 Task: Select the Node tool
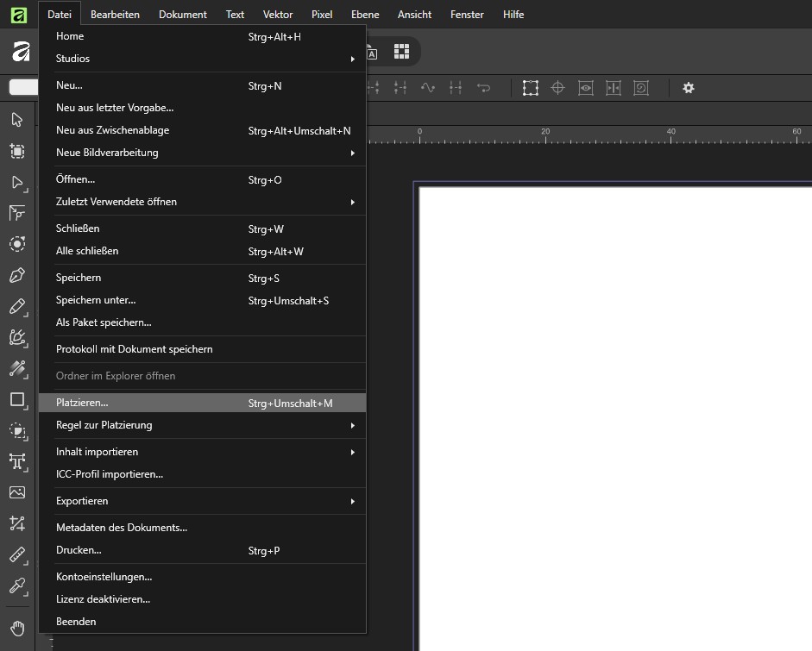point(17,183)
